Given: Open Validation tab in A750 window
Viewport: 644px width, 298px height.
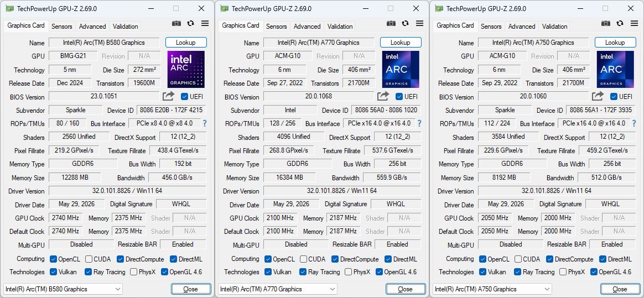Looking at the screenshot, I should click(x=554, y=27).
